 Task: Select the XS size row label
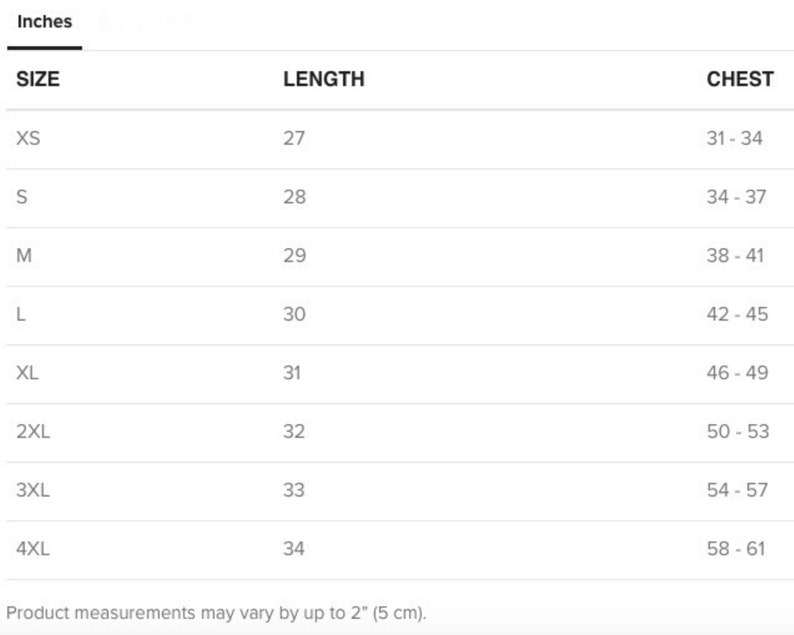click(x=28, y=138)
